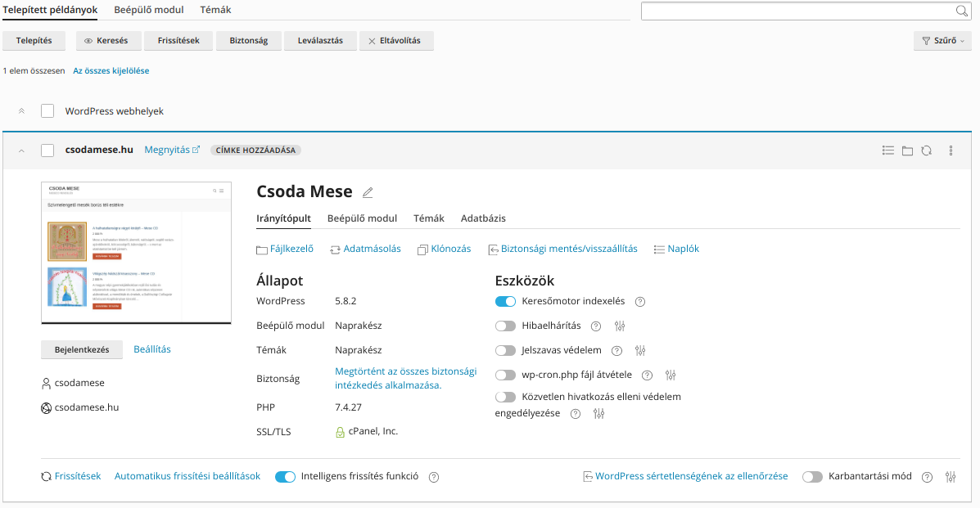Open Jelszavas védelem settings sliders icon

(x=640, y=351)
